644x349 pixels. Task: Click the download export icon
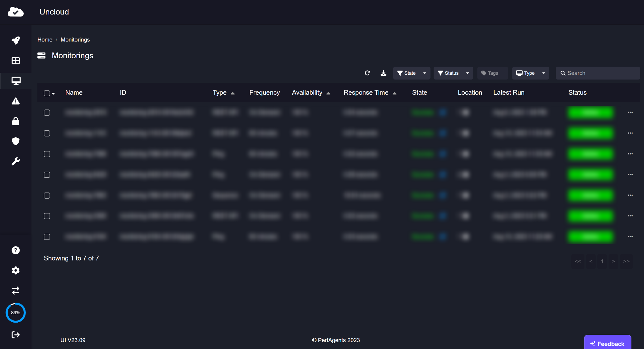pos(383,73)
